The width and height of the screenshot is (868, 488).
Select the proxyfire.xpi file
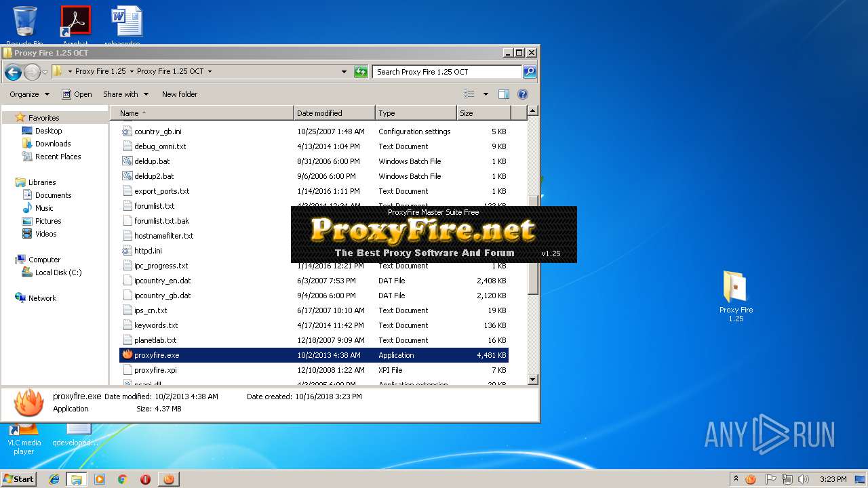point(314,370)
